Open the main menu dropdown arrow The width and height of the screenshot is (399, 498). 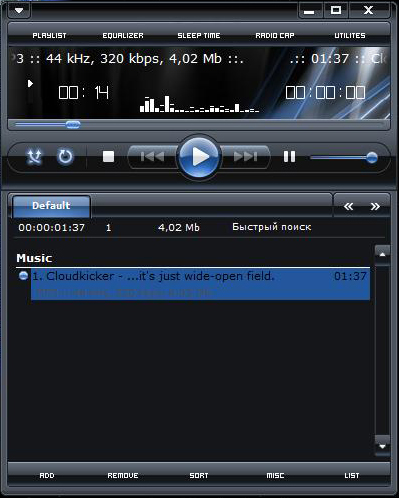tap(19, 10)
